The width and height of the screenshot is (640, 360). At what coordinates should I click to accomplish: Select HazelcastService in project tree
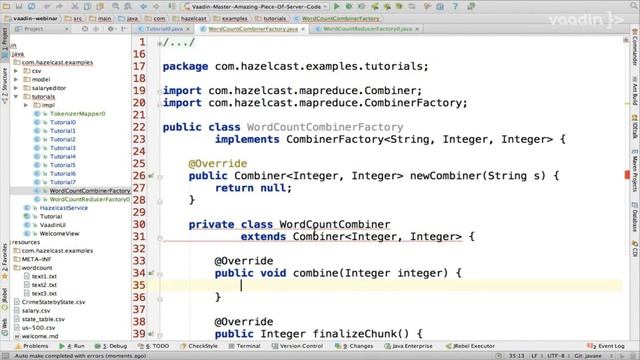64,208
